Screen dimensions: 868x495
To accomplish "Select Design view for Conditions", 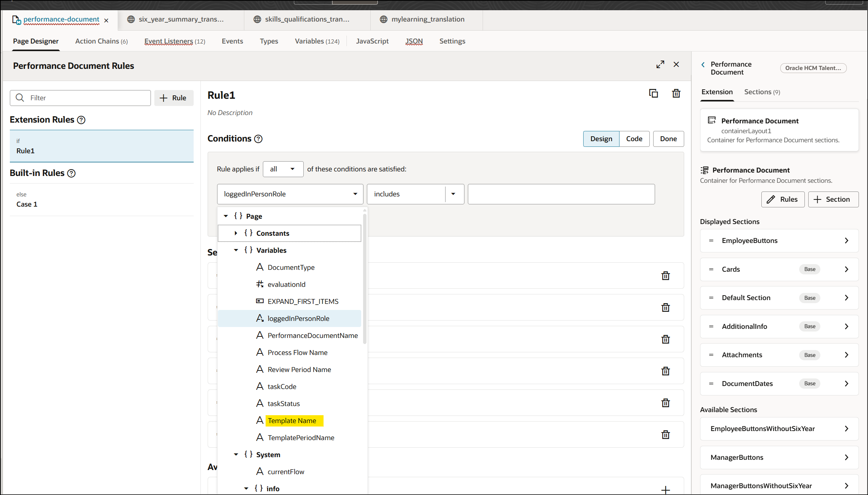I will (x=601, y=139).
